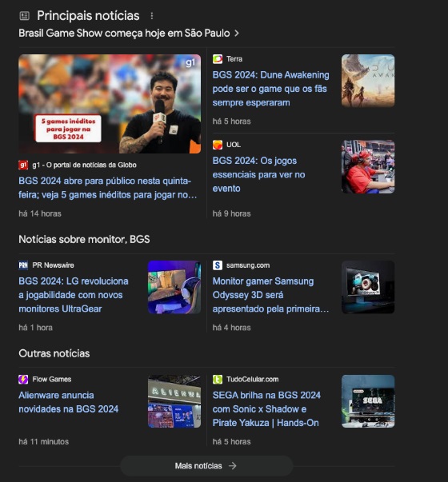Screen dimensions: 448x482
Task: Open 'Brasil Game Show começa hoje em São Paulo'
Action: click(124, 34)
